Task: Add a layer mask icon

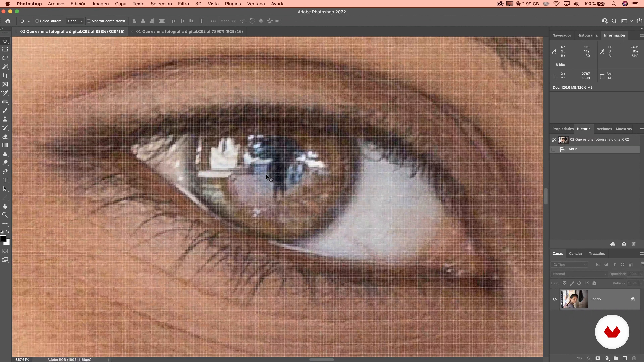Action: (598, 358)
